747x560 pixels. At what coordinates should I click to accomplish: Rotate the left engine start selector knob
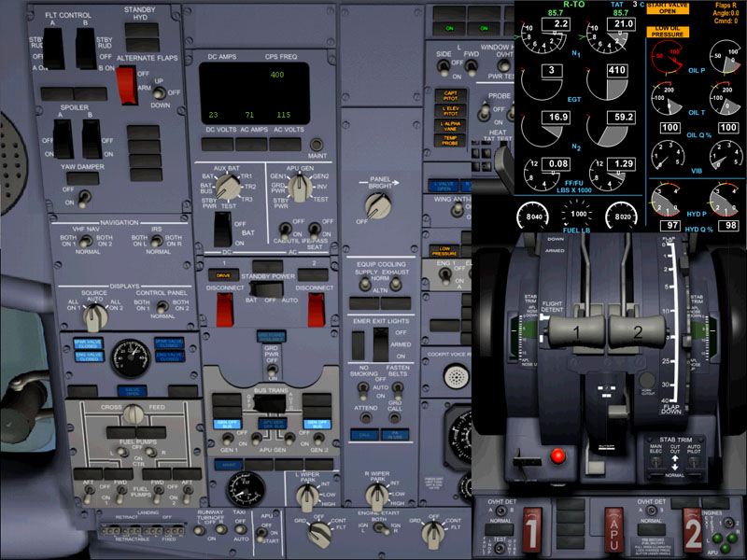tap(319, 533)
